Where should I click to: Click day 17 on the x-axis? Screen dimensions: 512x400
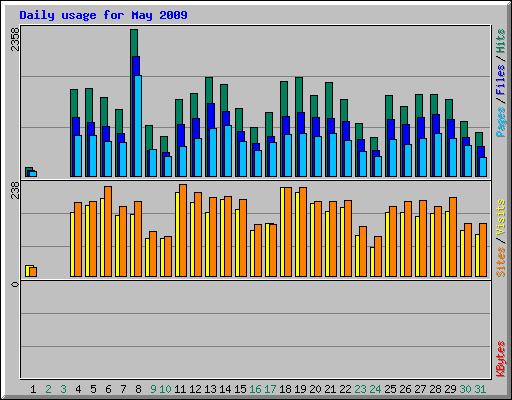pyautogui.click(x=270, y=389)
